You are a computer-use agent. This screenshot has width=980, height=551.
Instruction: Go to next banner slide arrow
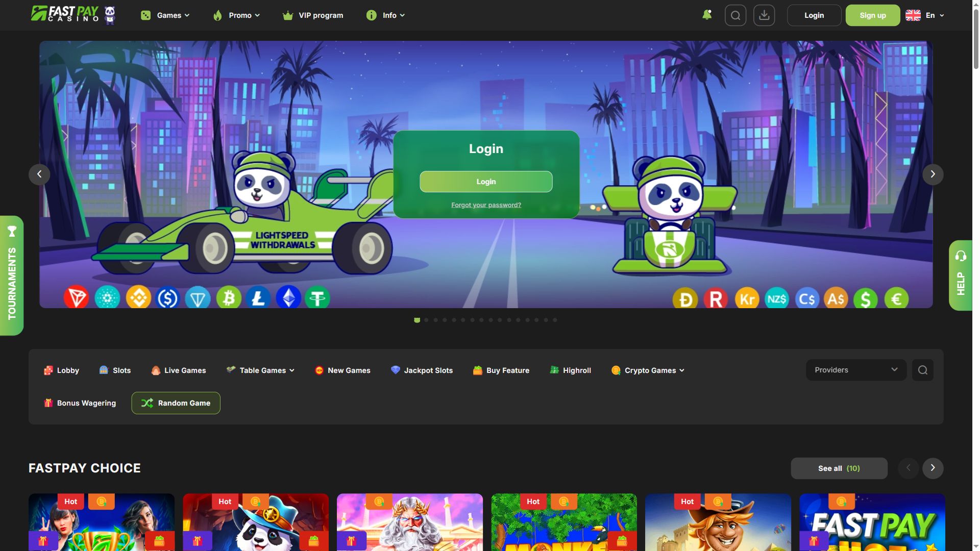pos(933,174)
